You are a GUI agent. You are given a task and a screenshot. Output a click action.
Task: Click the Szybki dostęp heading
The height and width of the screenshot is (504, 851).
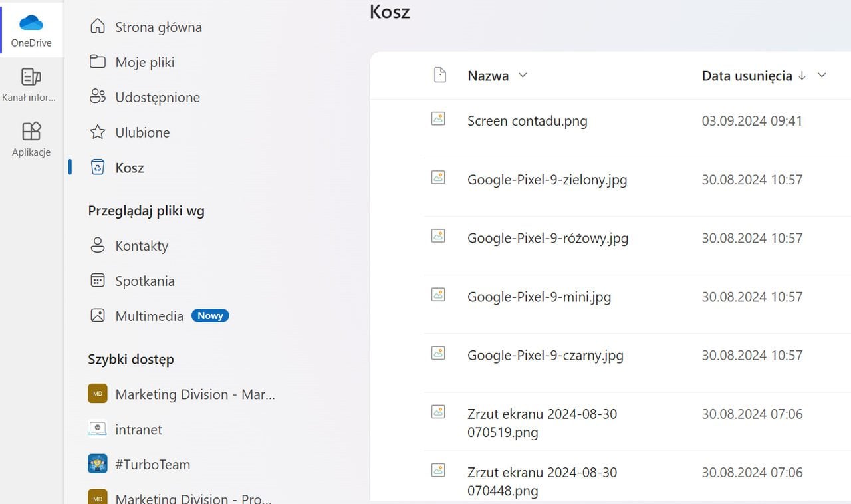(131, 359)
